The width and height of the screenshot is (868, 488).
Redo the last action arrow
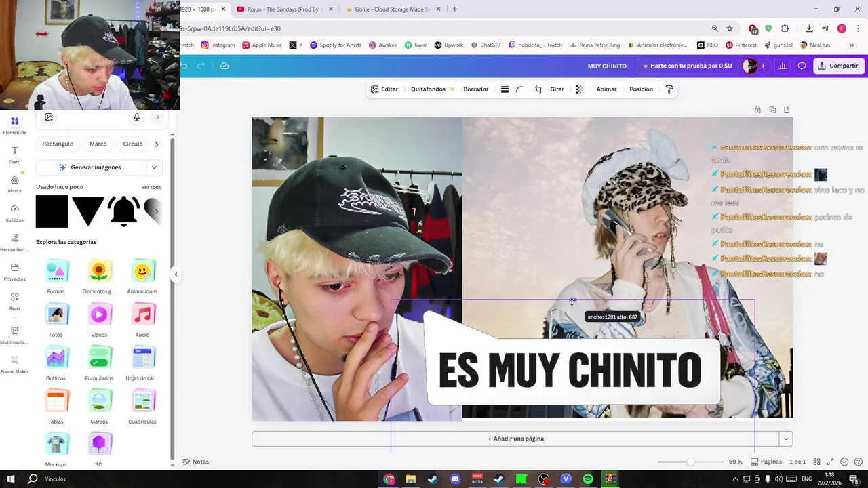point(201,66)
